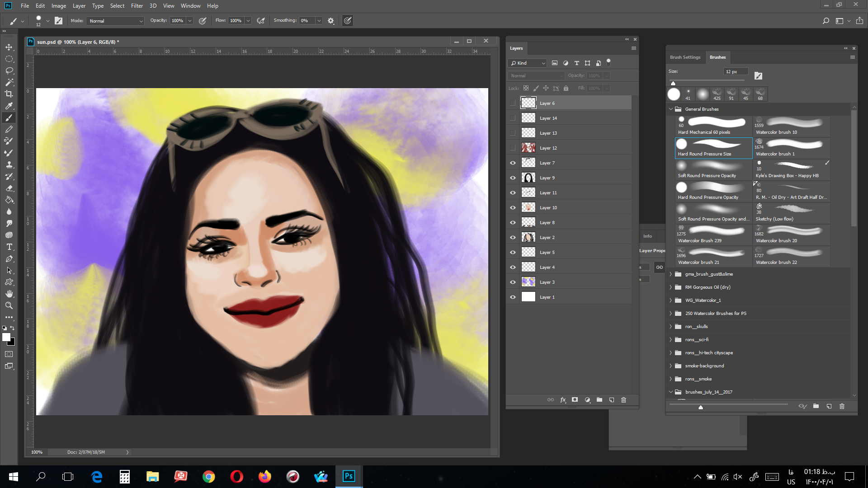Select the Pen tool
Viewport: 868px width, 488px height.
pos(9,258)
